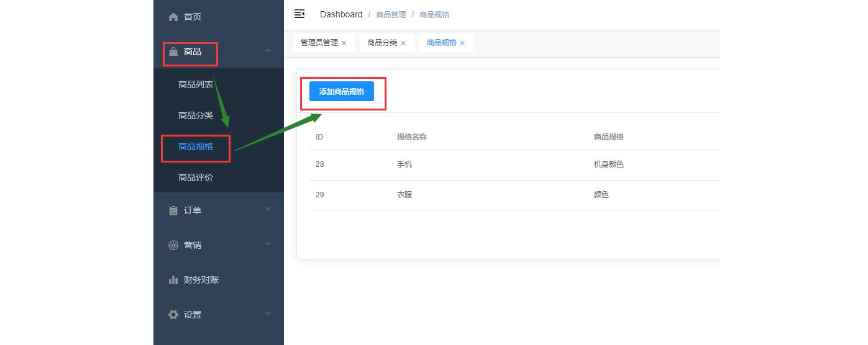Image resolution: width=868 pixels, height=345 pixels.
Task: Expand the 营销 submenu arrow
Action: point(268,244)
